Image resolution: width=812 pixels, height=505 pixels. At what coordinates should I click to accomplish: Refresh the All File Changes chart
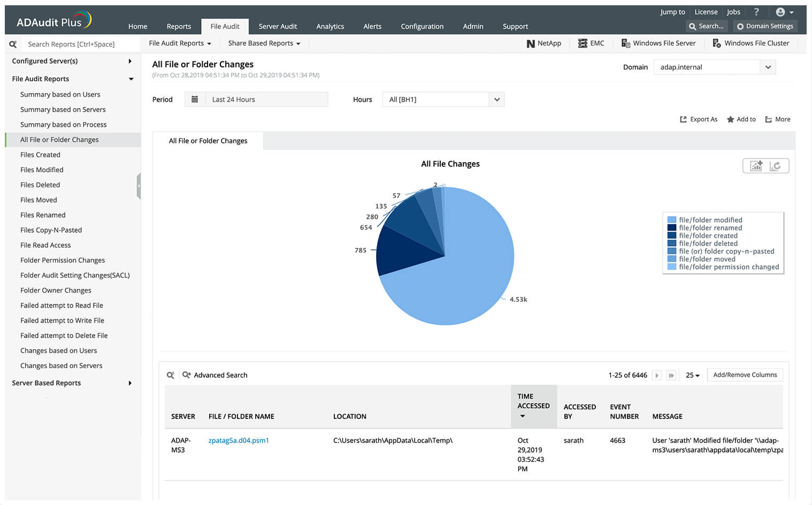tap(777, 166)
